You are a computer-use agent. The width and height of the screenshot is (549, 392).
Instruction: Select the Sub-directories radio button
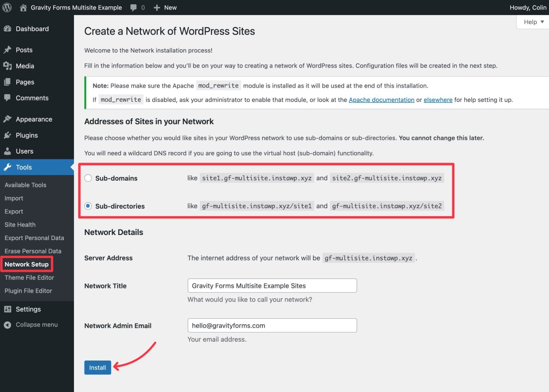tap(88, 206)
